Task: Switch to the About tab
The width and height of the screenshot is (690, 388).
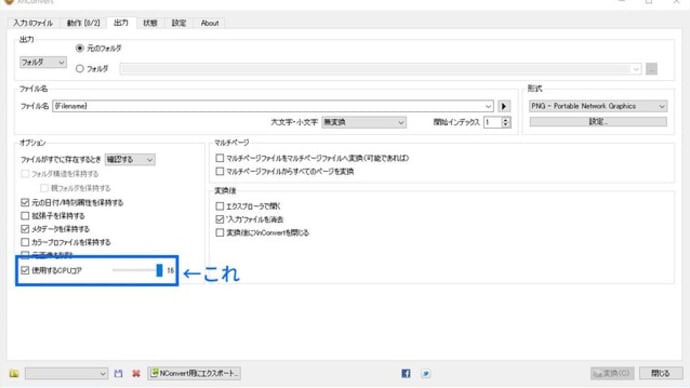Action: 209,23
